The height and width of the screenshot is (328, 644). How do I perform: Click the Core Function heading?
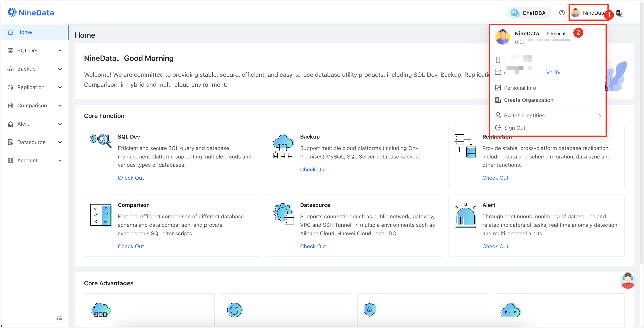point(104,116)
